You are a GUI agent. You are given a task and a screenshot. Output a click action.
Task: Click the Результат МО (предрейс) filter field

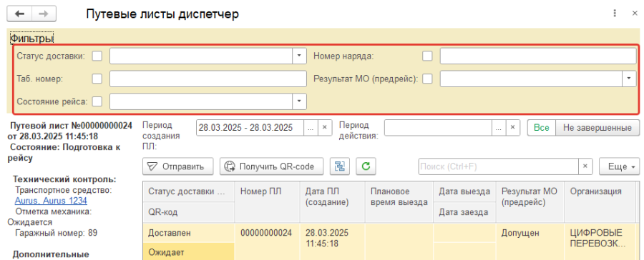[x=531, y=79]
